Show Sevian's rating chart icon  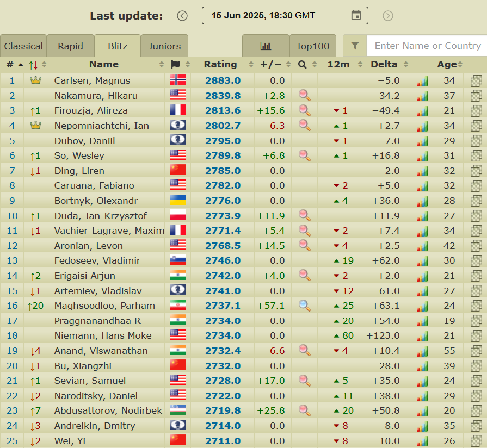click(x=422, y=381)
